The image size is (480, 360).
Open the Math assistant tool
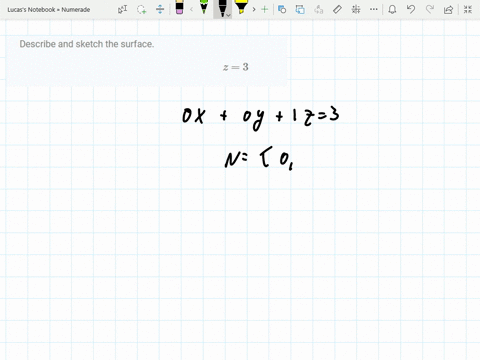tap(356, 9)
